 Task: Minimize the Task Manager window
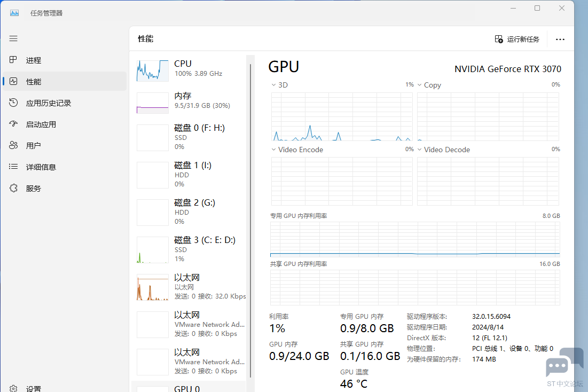pos(513,8)
